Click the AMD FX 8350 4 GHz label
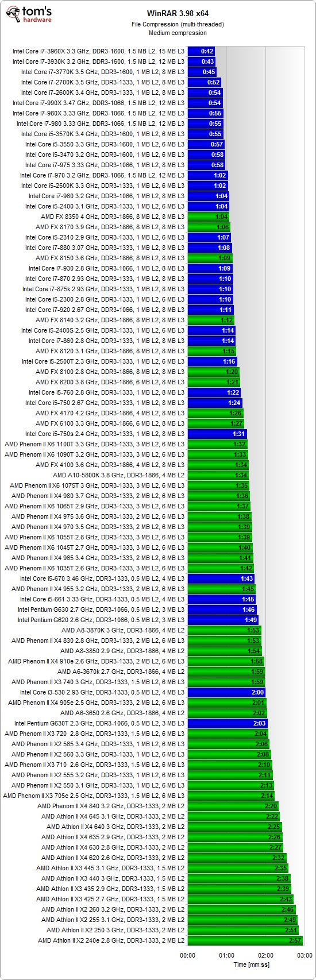 113,217
